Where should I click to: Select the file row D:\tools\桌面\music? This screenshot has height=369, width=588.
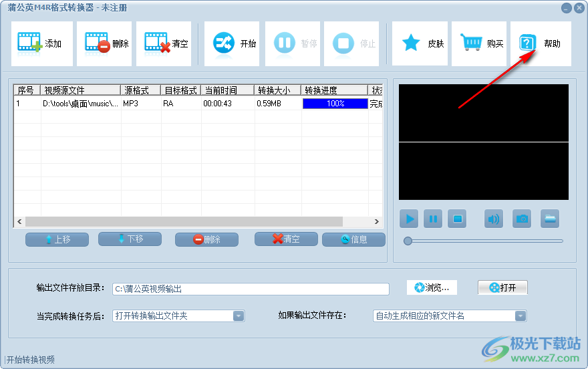click(198, 104)
